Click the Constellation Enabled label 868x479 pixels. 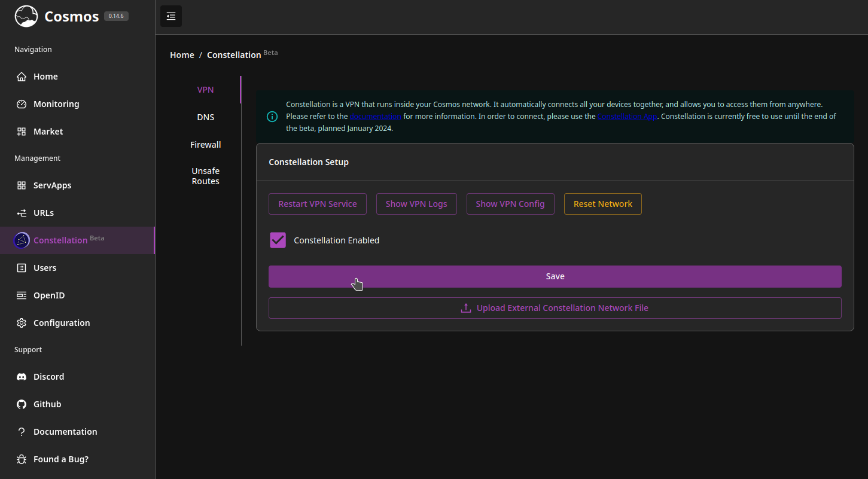point(337,240)
